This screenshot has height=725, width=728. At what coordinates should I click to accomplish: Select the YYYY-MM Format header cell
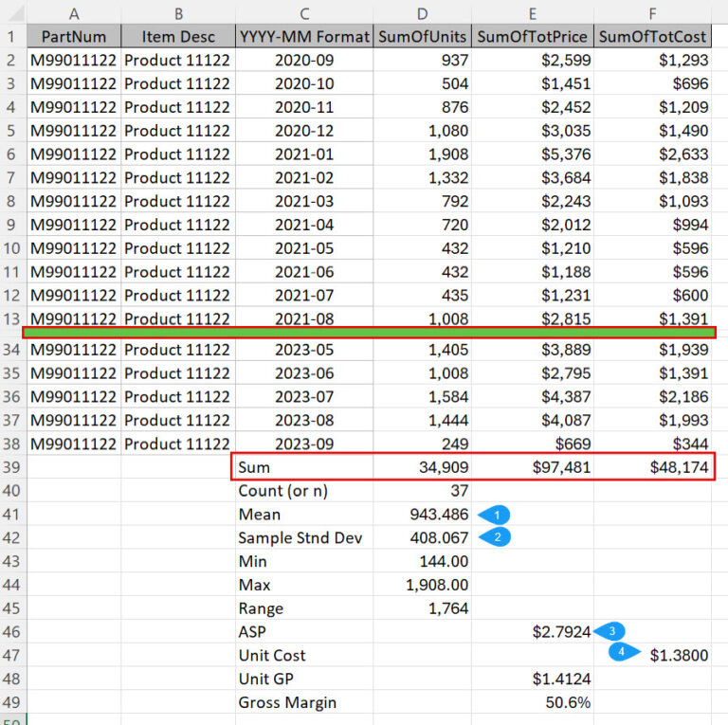pyautogui.click(x=304, y=37)
